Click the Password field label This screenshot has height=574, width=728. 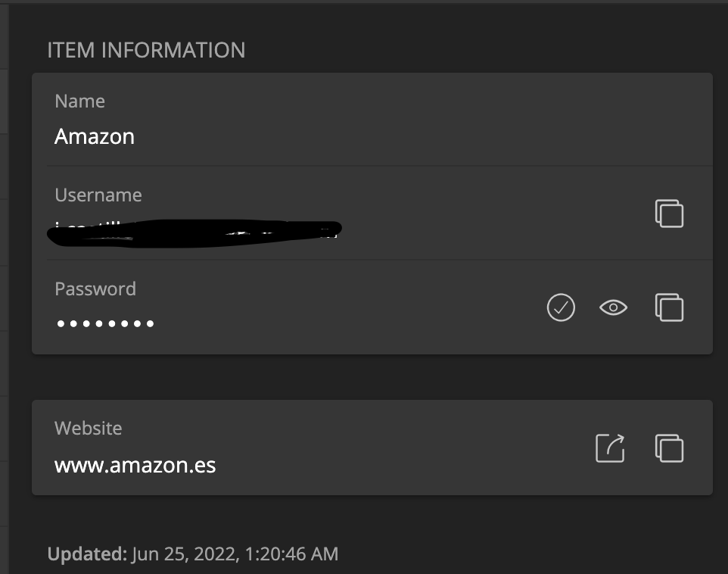[x=95, y=289]
